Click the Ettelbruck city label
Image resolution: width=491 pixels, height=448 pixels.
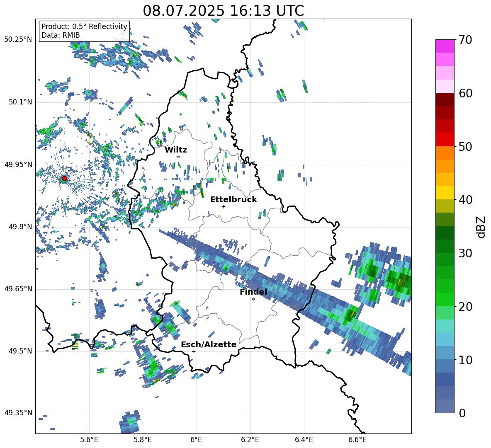233,200
